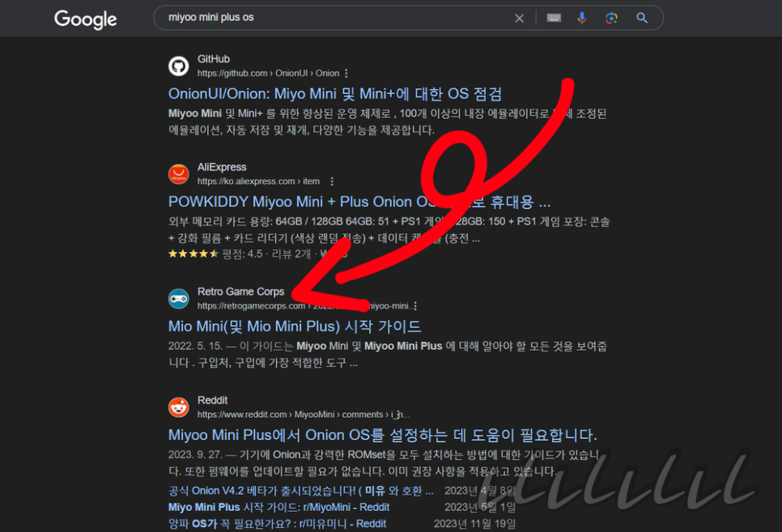
Task: Clear the search box with the X icon
Action: [519, 18]
